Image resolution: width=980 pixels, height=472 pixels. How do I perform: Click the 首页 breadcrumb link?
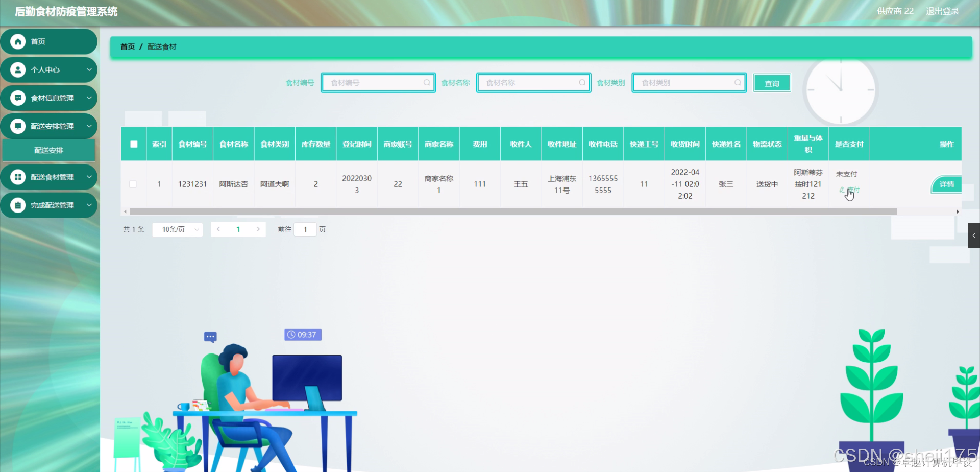128,47
